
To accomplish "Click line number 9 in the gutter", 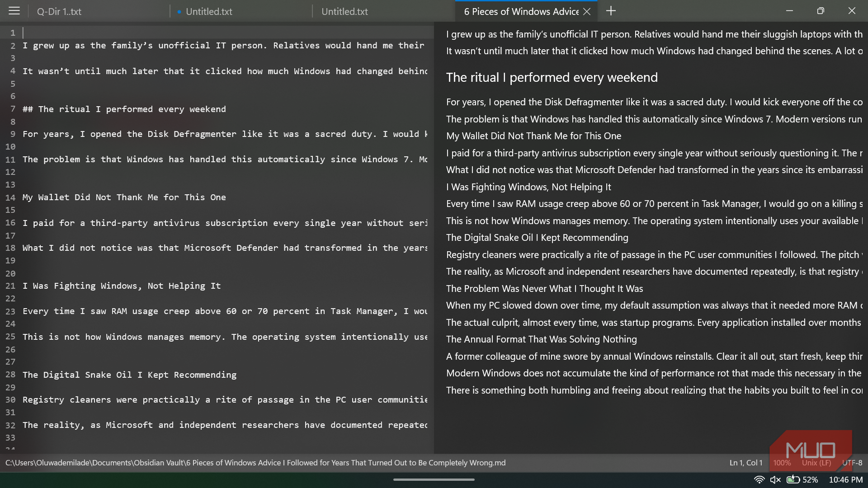I will [13, 134].
